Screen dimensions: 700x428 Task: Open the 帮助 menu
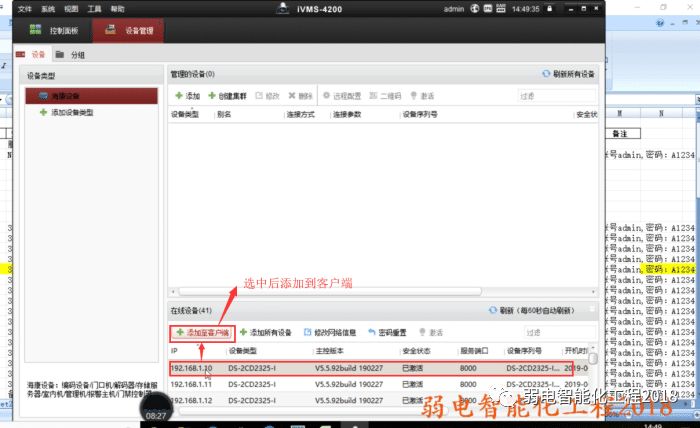tap(117, 9)
